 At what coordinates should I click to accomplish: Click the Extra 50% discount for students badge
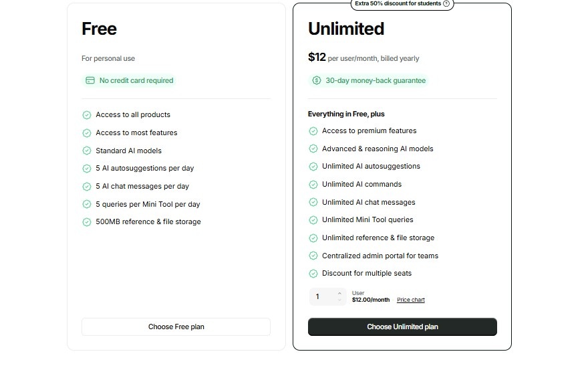pos(397,3)
